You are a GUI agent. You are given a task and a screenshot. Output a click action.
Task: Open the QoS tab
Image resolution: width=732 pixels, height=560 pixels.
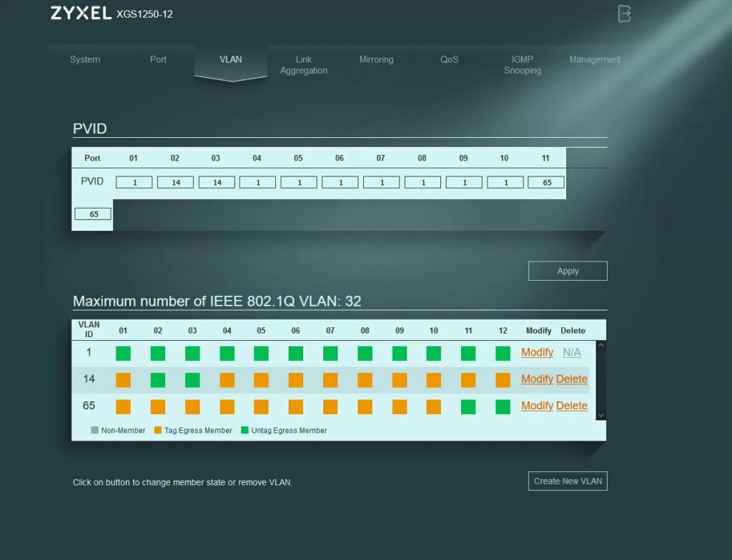pos(449,60)
